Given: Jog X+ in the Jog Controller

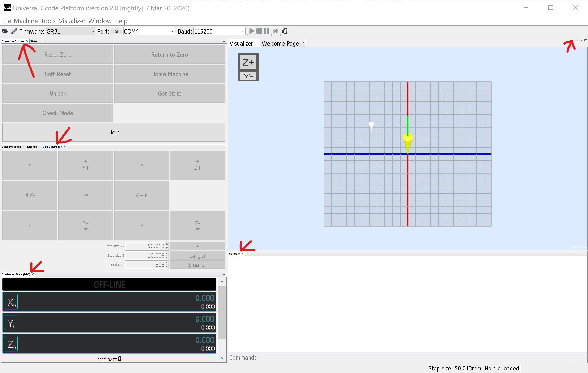Looking at the screenshot, I should pyautogui.click(x=142, y=195).
